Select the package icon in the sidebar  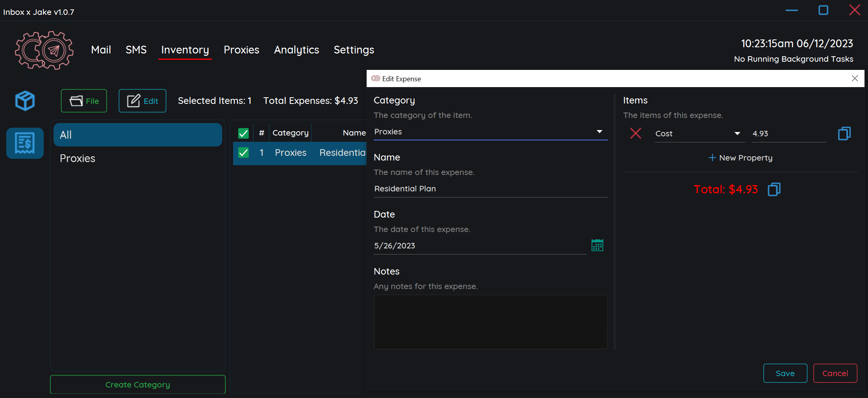[25, 101]
